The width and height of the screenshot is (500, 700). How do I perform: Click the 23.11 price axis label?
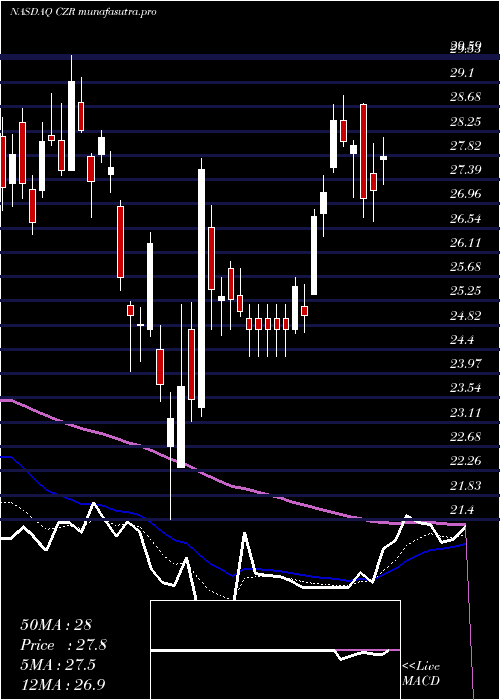tap(466, 412)
